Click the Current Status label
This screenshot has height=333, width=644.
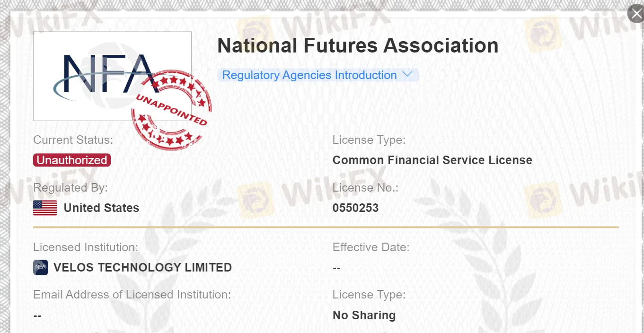click(73, 140)
